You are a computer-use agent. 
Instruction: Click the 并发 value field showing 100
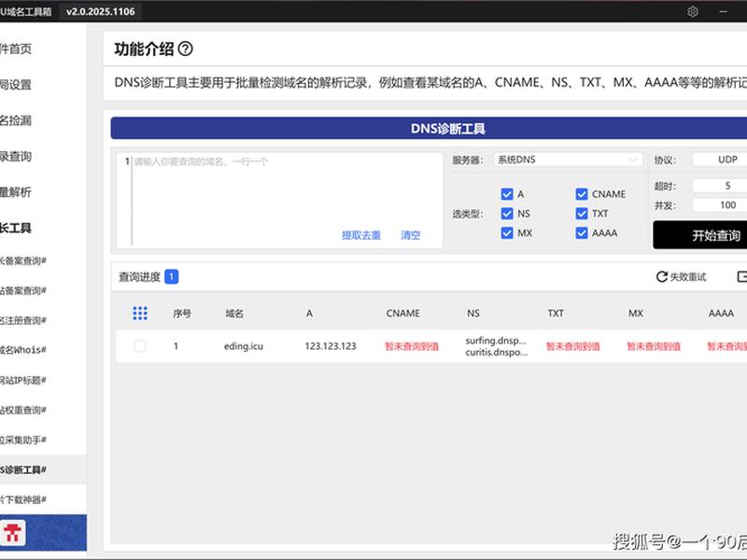pyautogui.click(x=719, y=205)
